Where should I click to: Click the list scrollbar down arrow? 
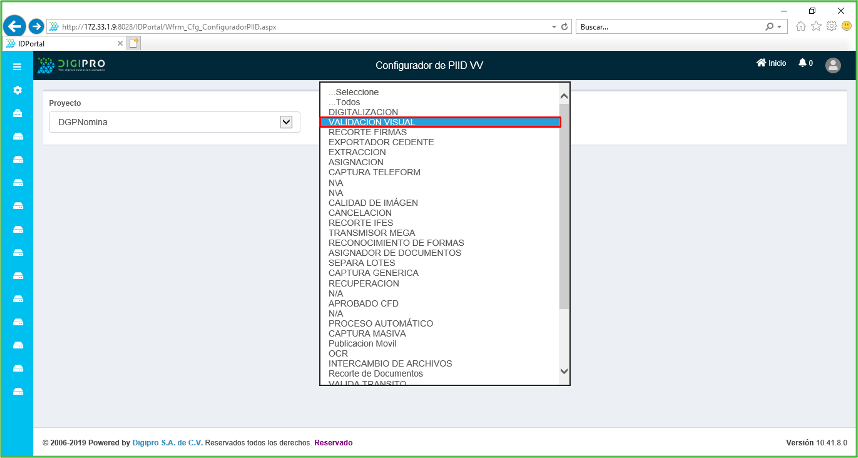pos(564,371)
